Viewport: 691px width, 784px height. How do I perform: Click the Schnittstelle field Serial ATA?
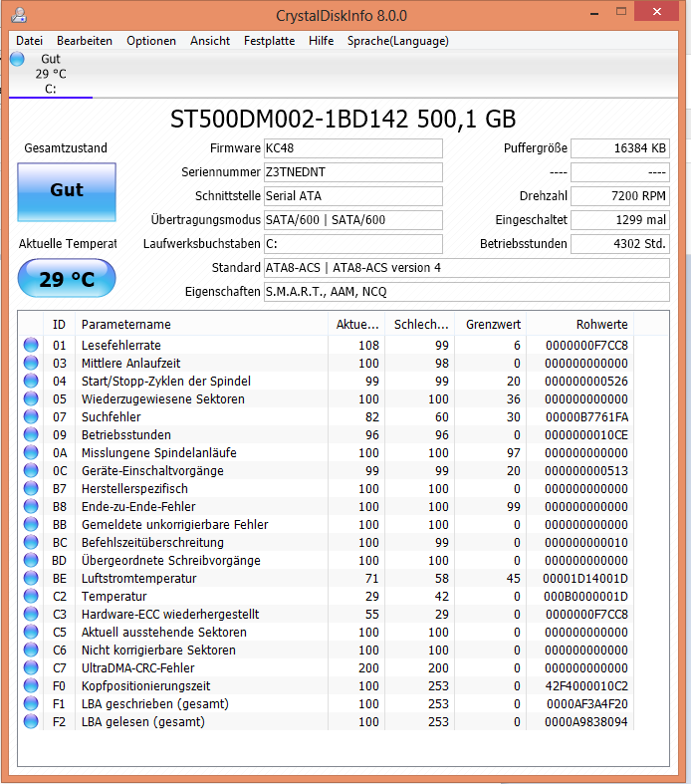point(353,196)
